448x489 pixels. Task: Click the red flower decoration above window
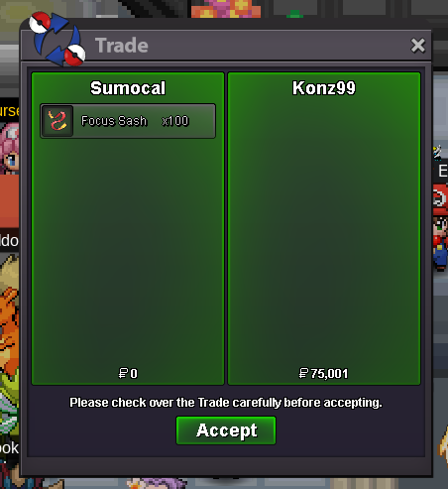tap(226, 8)
